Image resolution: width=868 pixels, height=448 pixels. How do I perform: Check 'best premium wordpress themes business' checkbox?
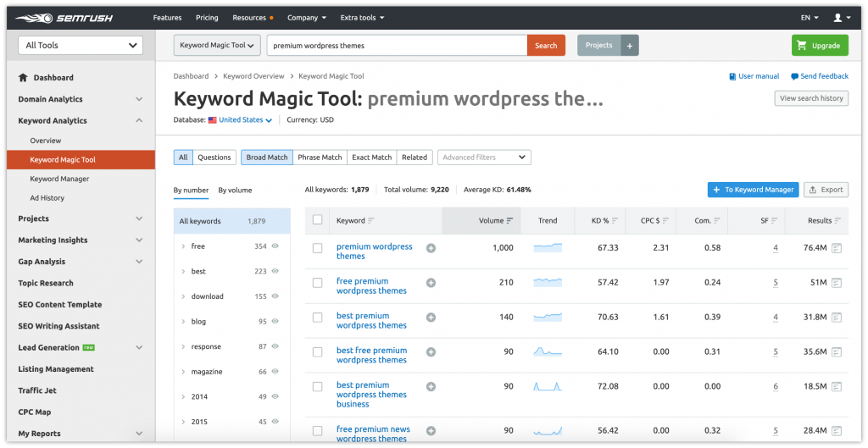(x=317, y=387)
